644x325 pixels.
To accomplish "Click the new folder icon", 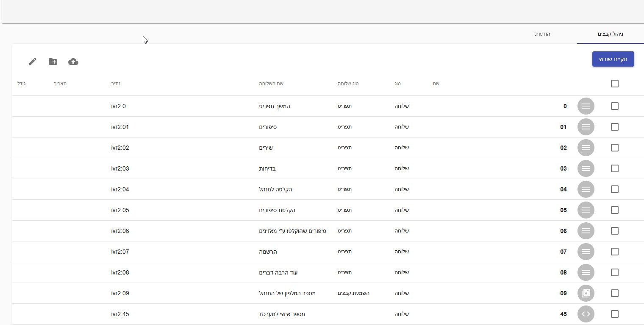I will coord(53,62).
